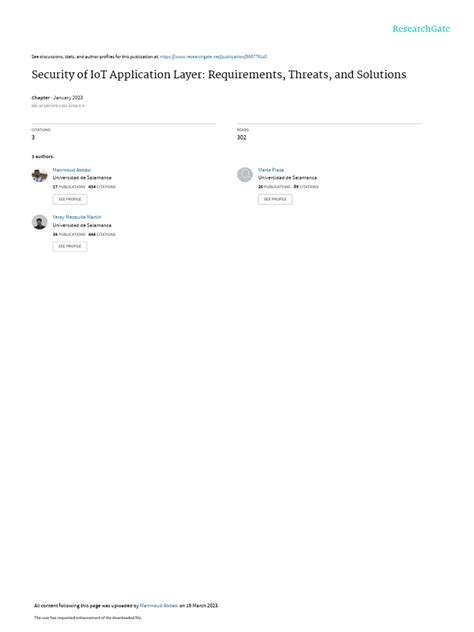The image size is (474, 632).
Task: Click the DOI line under Chapter
Action: 58,106
